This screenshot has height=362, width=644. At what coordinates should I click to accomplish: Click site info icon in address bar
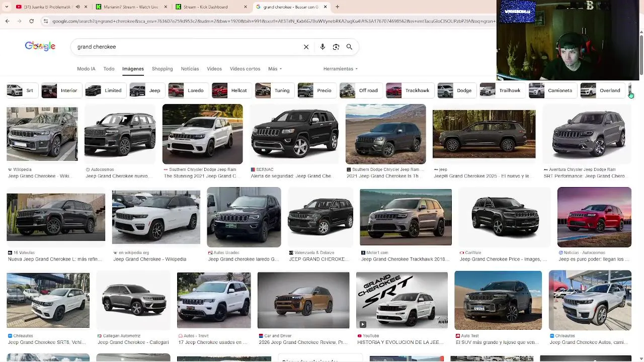pyautogui.click(x=46, y=21)
